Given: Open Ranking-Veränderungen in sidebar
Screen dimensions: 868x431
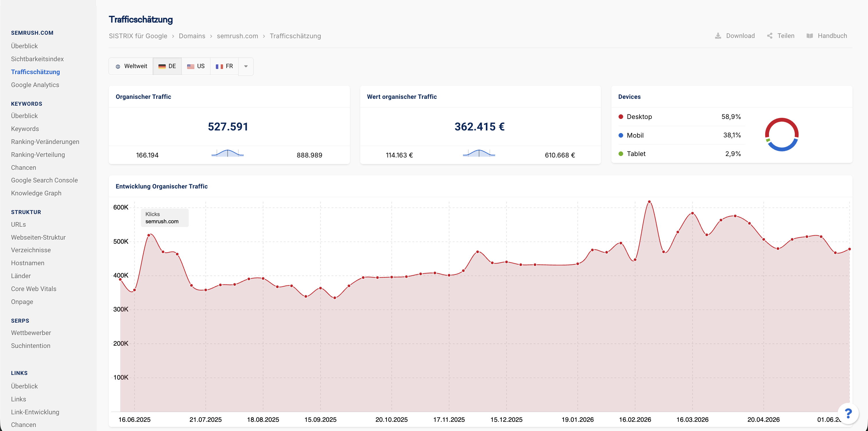Looking at the screenshot, I should 45,142.
